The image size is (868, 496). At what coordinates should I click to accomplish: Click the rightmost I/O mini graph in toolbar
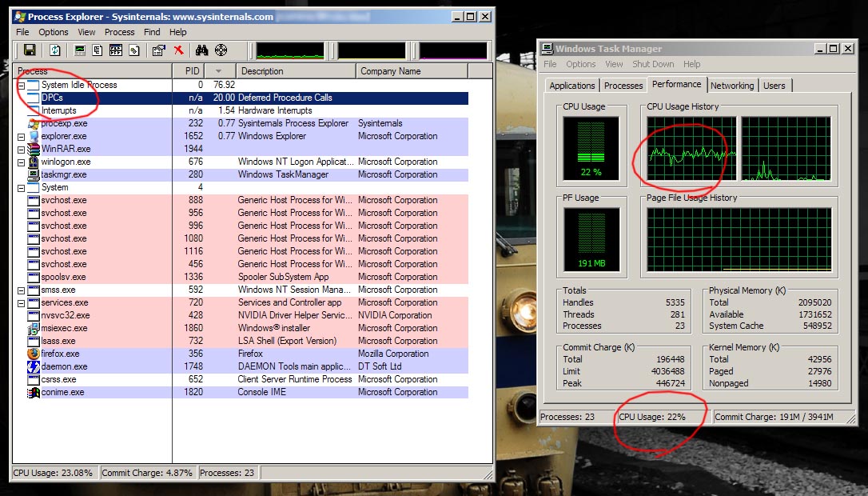coord(453,50)
